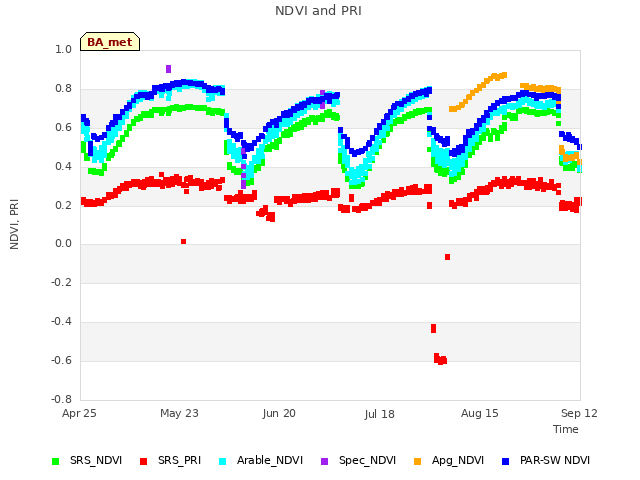Viewport: 640px width, 480px height.
Task: Click the green SRS_NDVI legend swatch
Action: 56,461
